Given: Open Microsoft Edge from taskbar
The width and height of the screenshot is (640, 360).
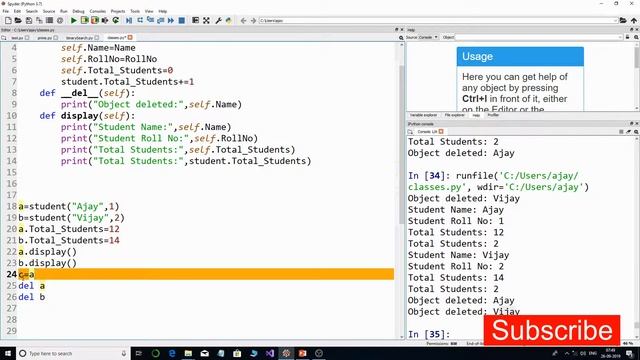Looking at the screenshot, I should click(x=172, y=353).
